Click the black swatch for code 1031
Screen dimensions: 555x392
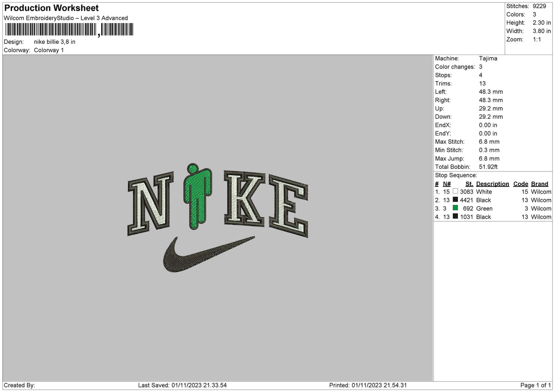point(456,216)
